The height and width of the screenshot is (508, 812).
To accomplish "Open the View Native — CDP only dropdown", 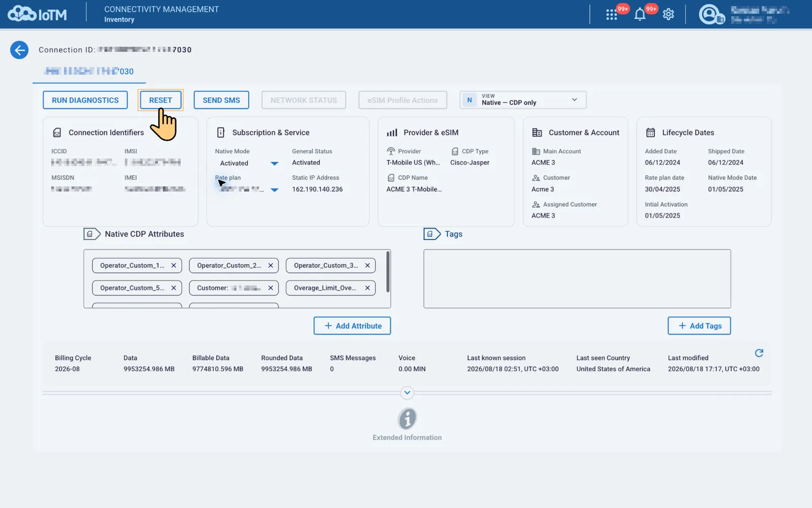I will tap(523, 100).
